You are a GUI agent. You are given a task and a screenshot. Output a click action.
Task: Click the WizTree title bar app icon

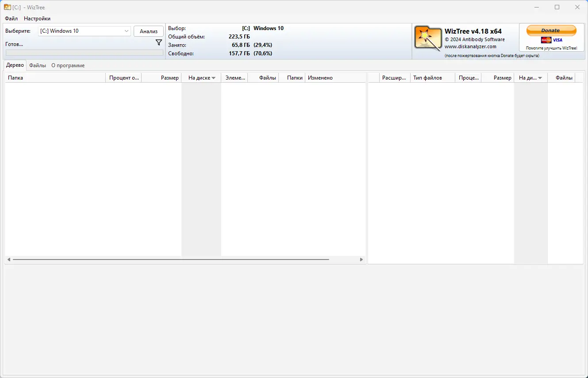click(7, 7)
